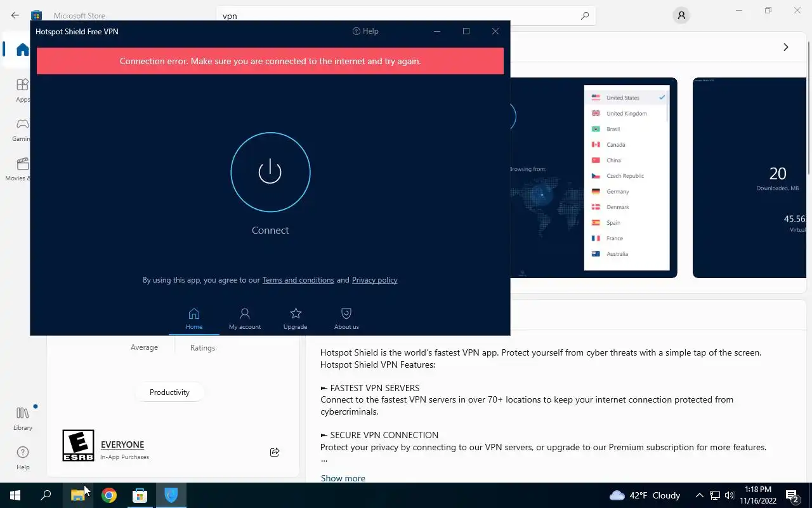The image size is (812, 508).
Task: Open the Help link in Hotspot Shield
Action: click(365, 31)
